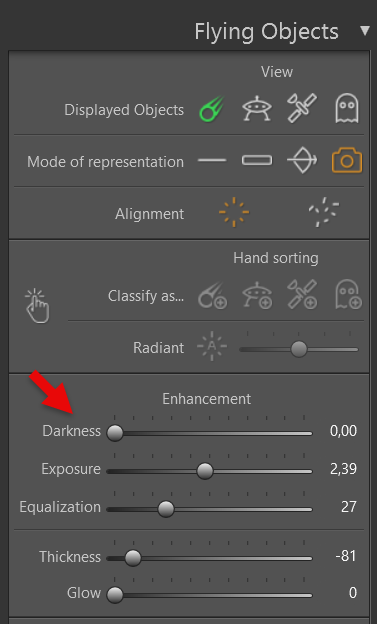377x624 pixels.
Task: Select camera mode of representation
Action: (x=347, y=160)
